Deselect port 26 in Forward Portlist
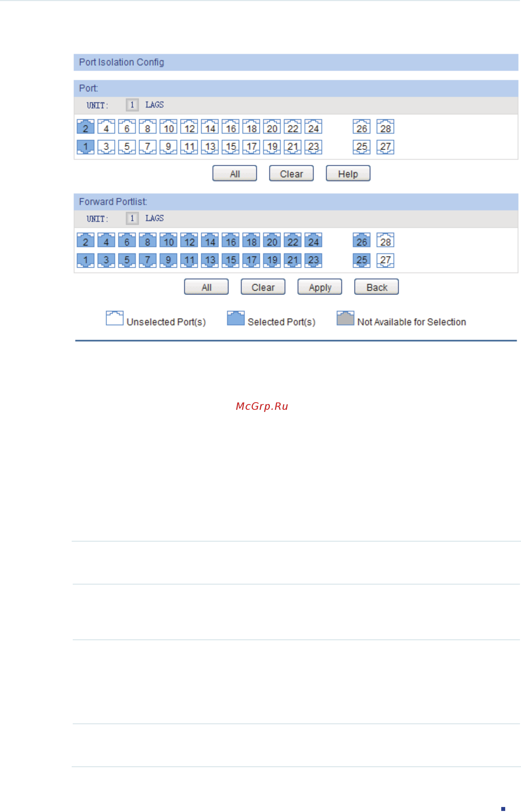This screenshot has width=521, height=812. click(362, 240)
